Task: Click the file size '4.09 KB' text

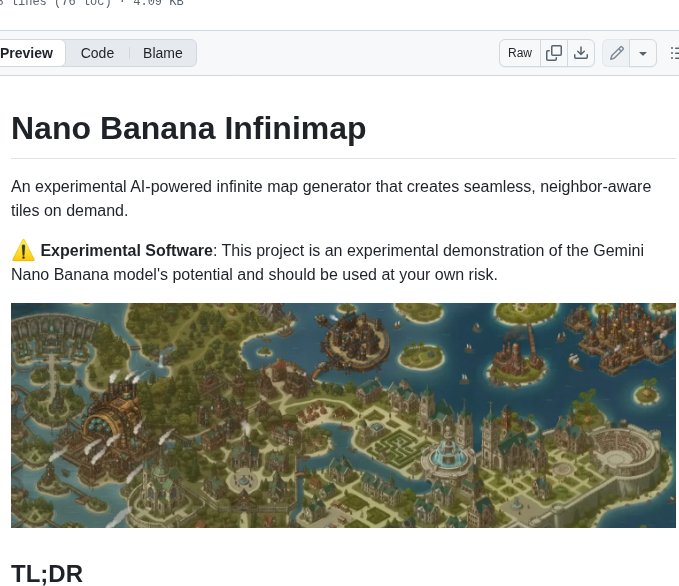Action: 158,3
